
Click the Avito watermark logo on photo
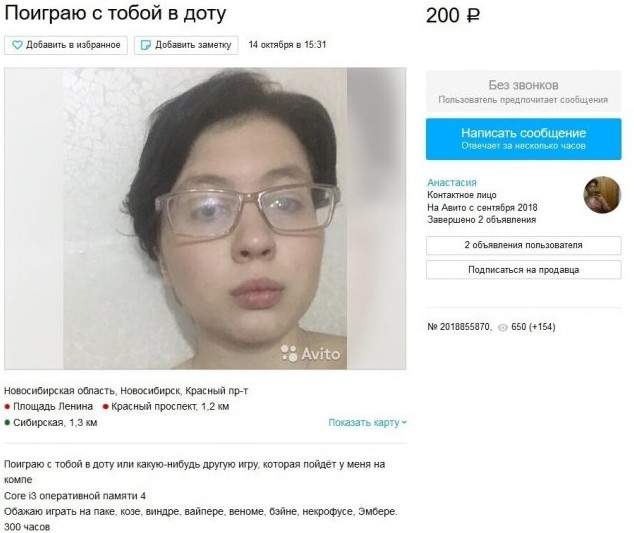point(311,353)
